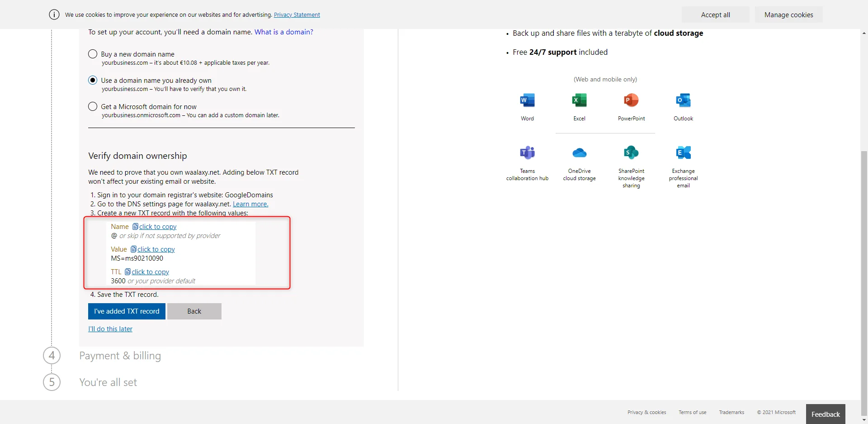
Task: Open Terms of use footer link
Action: coord(693,412)
